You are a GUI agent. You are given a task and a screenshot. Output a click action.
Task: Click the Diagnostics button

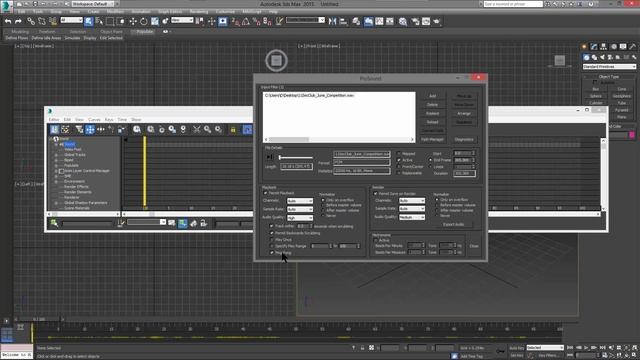[x=464, y=139]
